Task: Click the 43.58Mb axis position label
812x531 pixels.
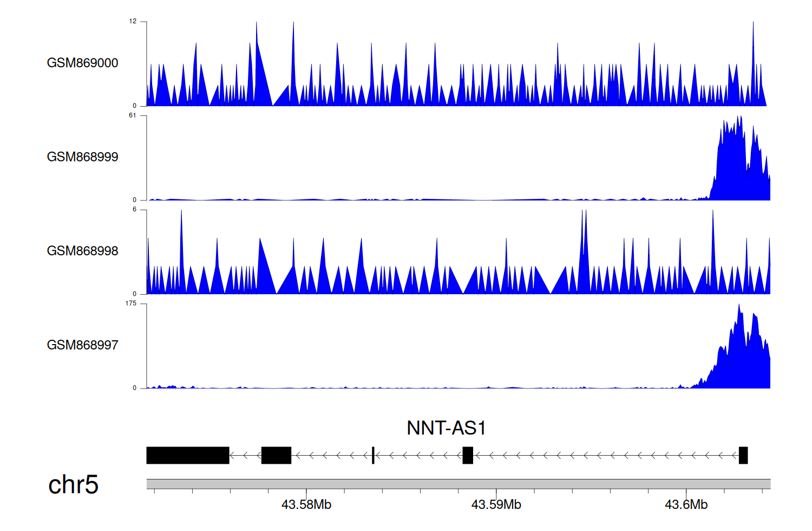Action: [x=306, y=504]
